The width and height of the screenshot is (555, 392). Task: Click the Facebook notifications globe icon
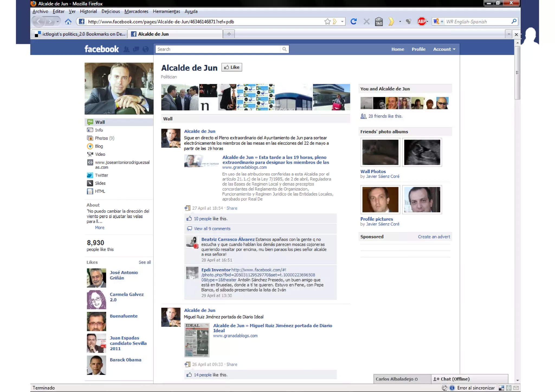146,49
